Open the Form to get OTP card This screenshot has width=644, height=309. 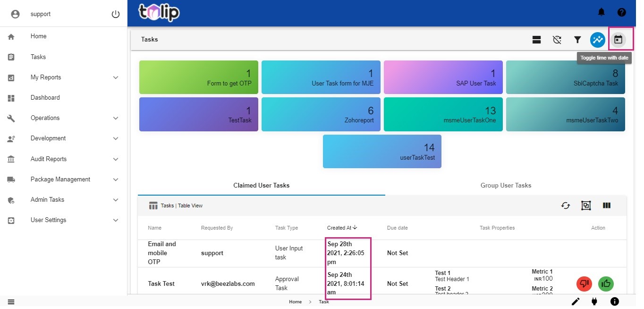click(x=199, y=77)
